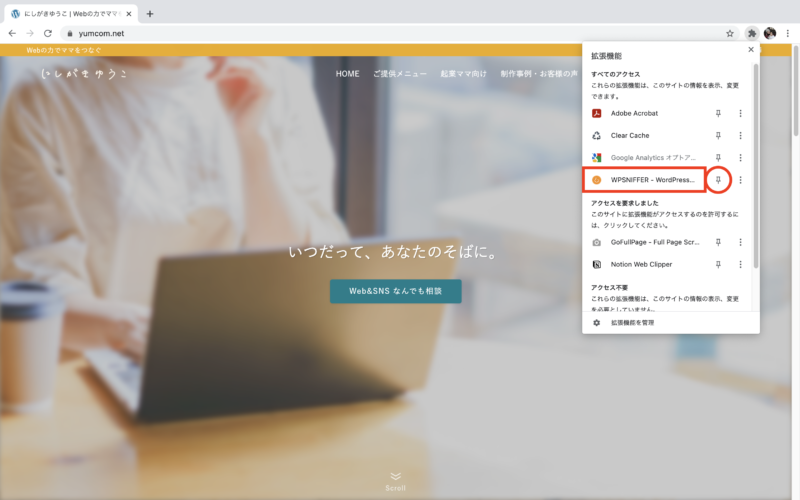Click the Adobe Acrobat extension icon

click(596, 113)
